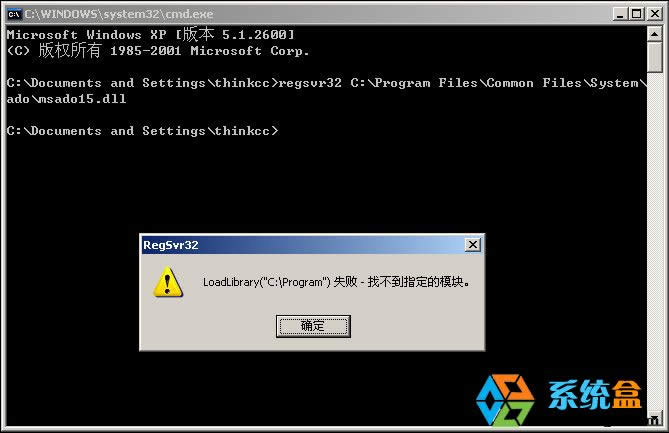This screenshot has width=669, height=433.
Task: Click the cmd.exe system menu icon
Action: [x=14, y=14]
